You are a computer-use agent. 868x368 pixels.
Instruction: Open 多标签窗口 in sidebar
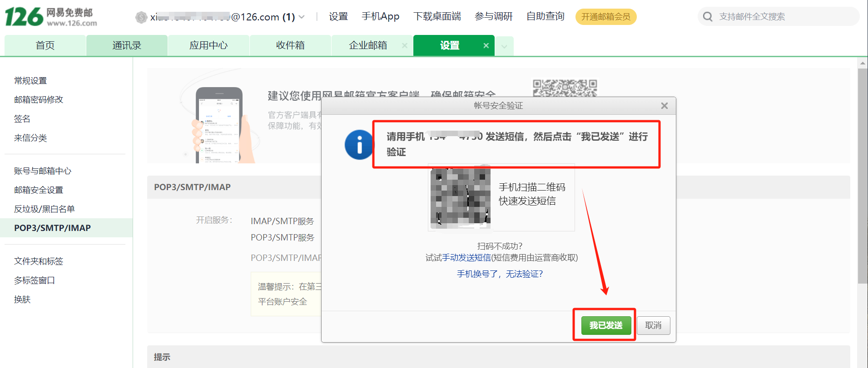click(35, 280)
